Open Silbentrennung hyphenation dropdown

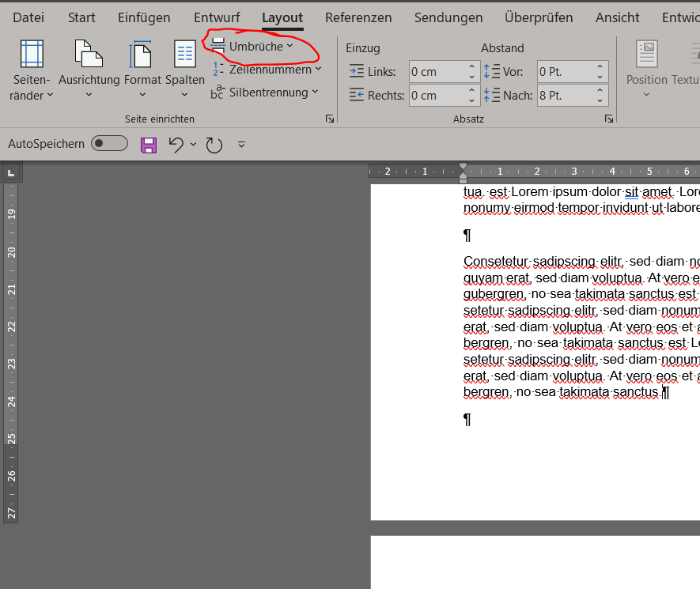point(265,92)
